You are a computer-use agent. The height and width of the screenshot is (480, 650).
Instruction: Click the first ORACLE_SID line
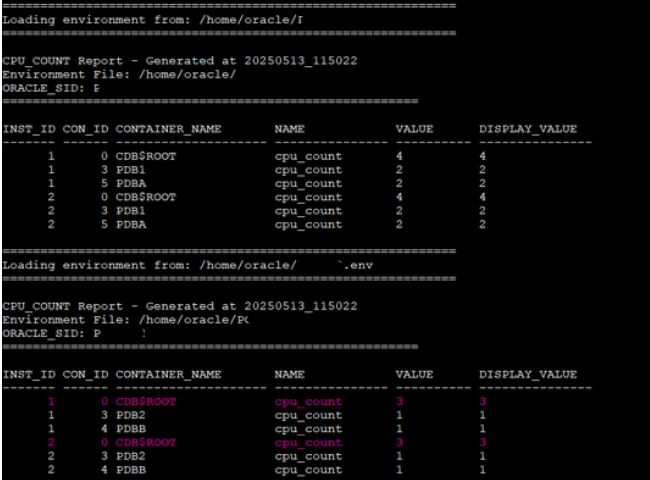50,88
